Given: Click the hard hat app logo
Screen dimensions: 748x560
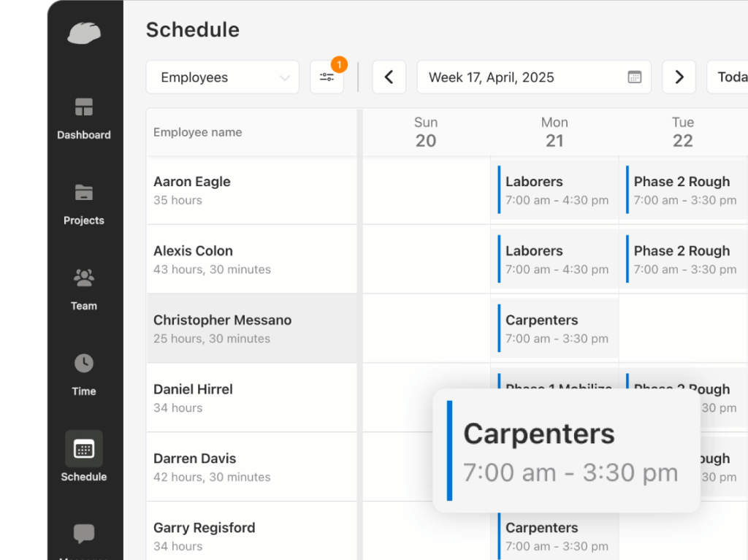Looking at the screenshot, I should point(84,33).
